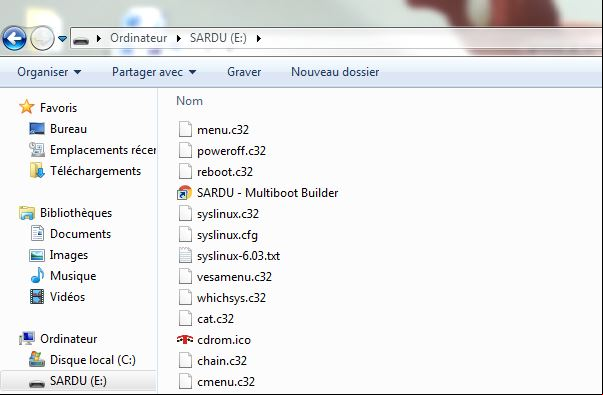Click the Documents library icon
This screenshot has width=603, height=395.
tap(37, 233)
